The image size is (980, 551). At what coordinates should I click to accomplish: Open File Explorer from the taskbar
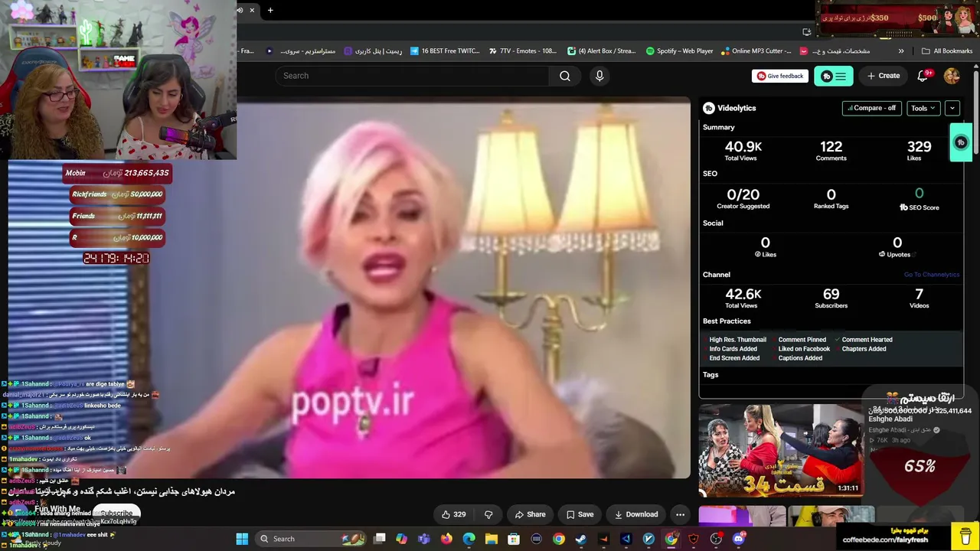point(492,539)
